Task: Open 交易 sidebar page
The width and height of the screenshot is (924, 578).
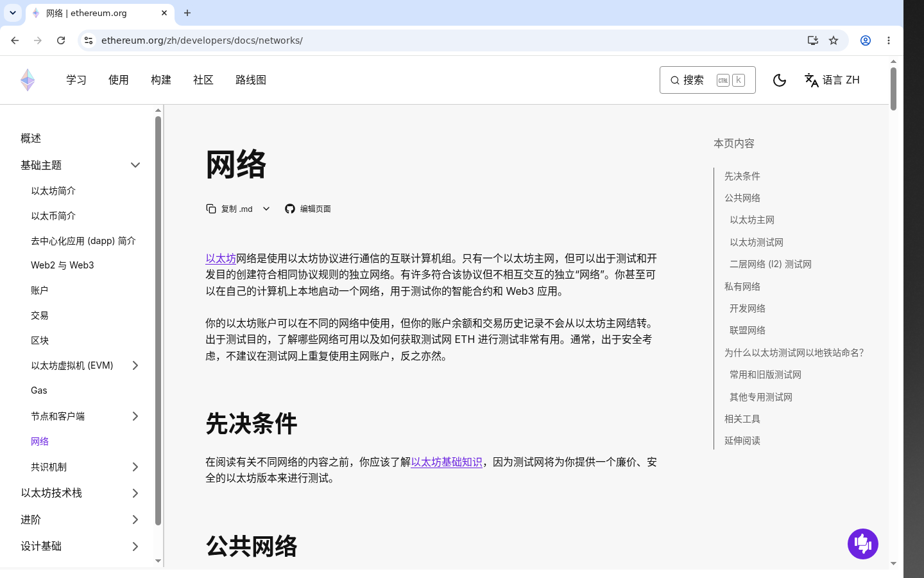Action: (40, 315)
